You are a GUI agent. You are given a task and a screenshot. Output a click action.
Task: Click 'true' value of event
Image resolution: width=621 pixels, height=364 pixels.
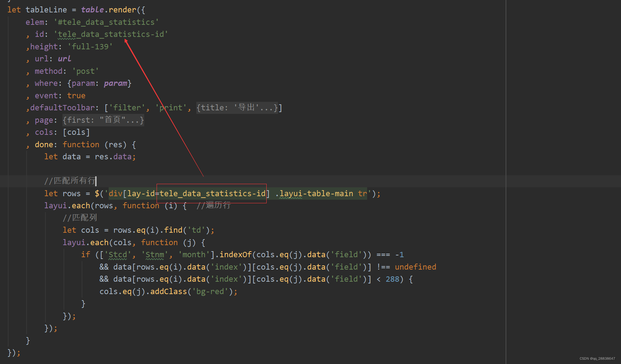[x=76, y=96]
